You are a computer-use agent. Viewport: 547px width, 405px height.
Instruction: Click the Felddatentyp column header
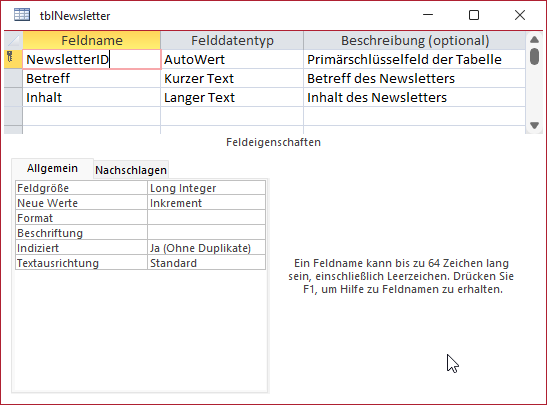(x=232, y=40)
